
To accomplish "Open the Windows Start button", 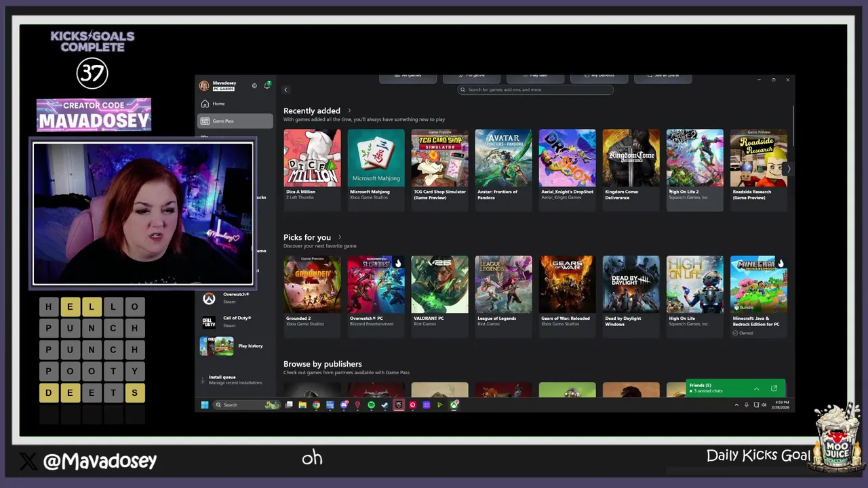I will [x=204, y=405].
